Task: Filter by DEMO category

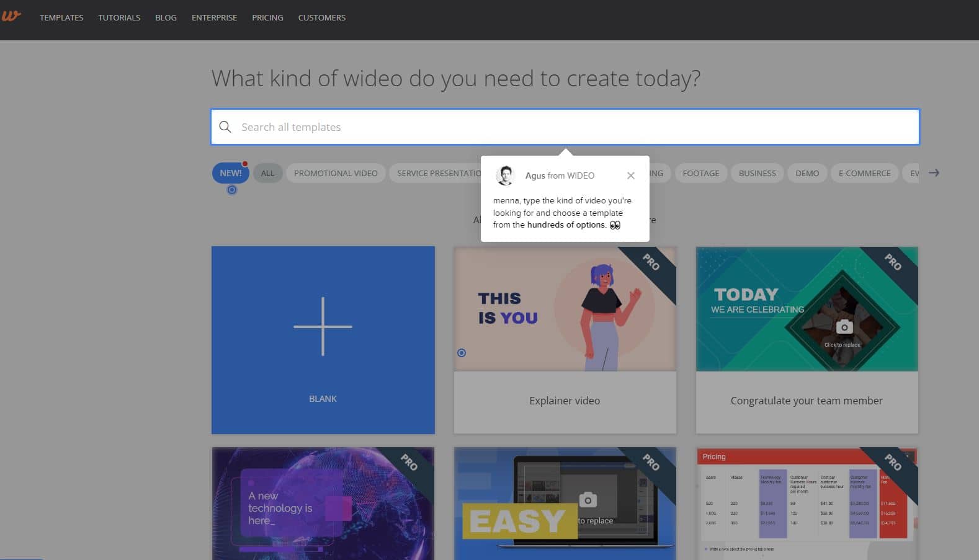Action: 807,173
